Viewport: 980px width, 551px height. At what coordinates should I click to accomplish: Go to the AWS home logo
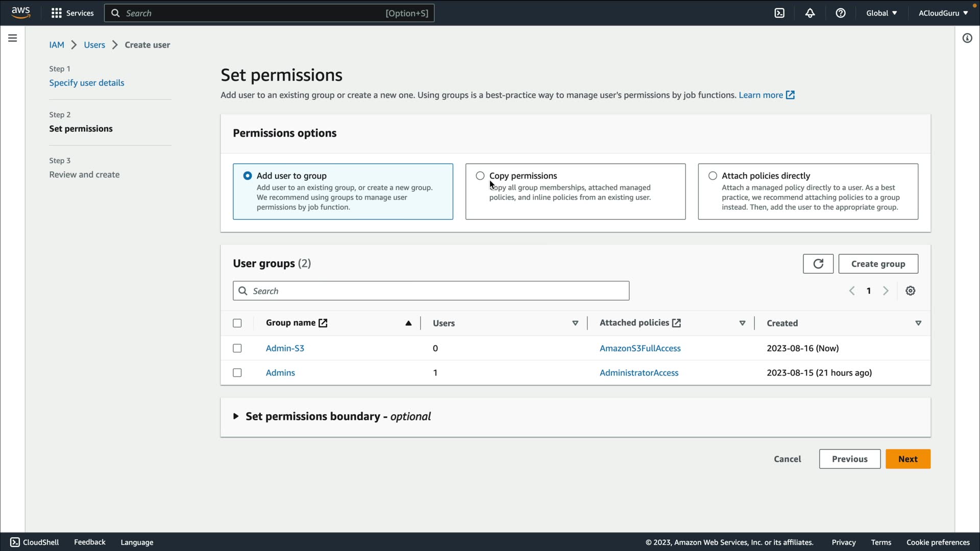pos(21,13)
